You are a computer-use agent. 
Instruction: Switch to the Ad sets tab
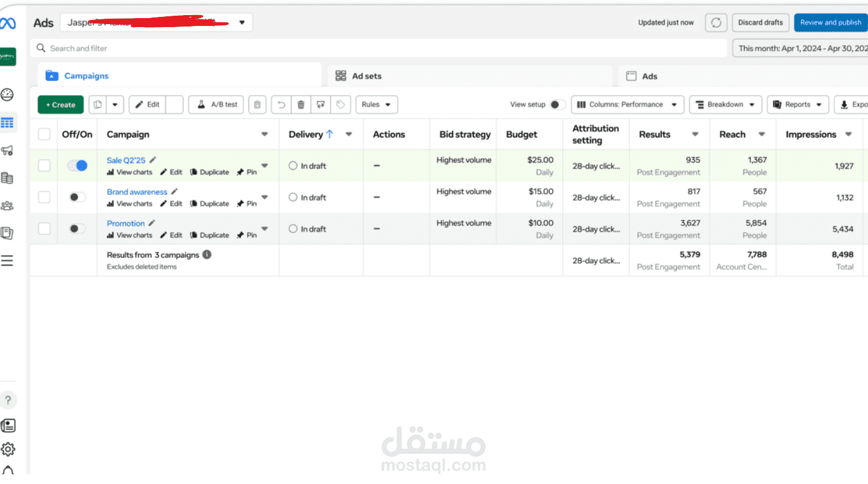click(x=470, y=76)
